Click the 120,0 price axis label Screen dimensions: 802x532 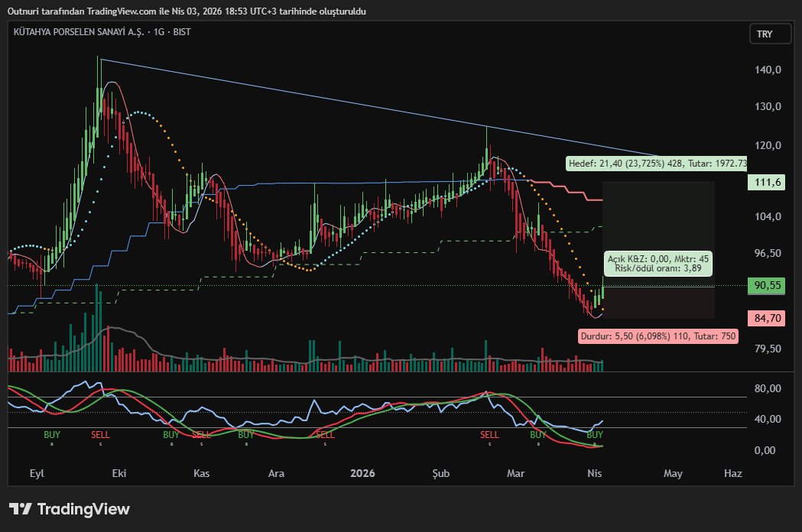click(x=768, y=145)
